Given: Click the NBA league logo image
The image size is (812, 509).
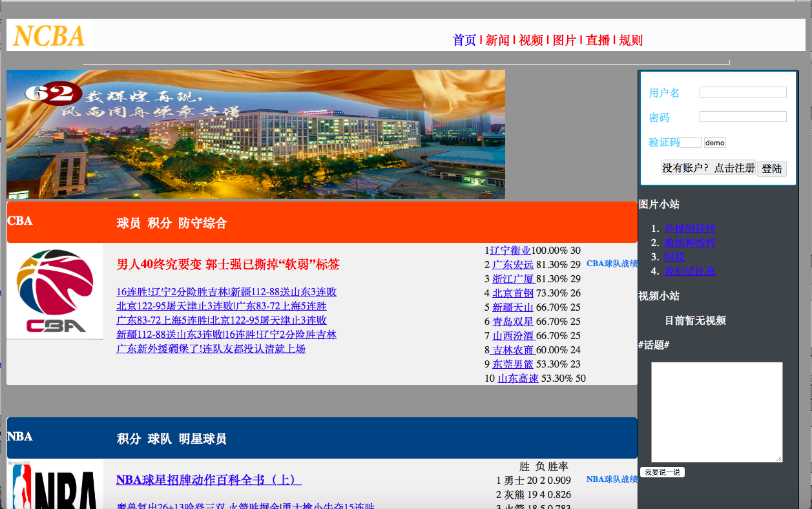Looking at the screenshot, I should click(x=55, y=486).
